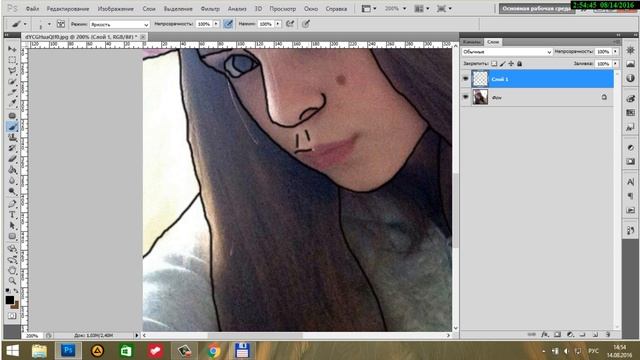Toggle lock all padlock icon
The width and height of the screenshot is (640, 360).
click(x=520, y=64)
